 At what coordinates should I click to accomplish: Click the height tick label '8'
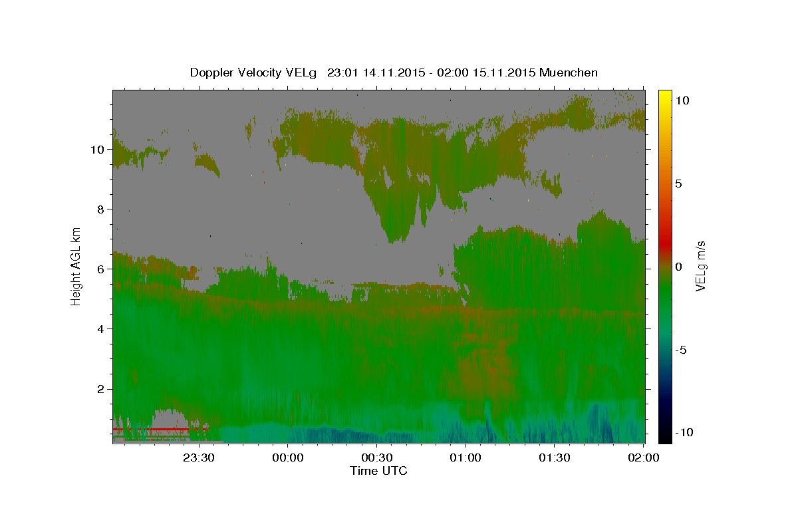click(x=101, y=209)
